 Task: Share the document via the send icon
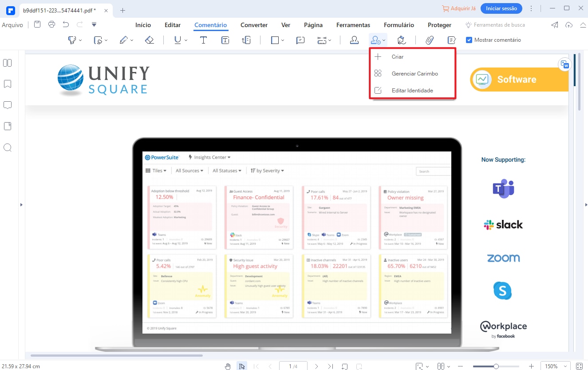point(555,25)
